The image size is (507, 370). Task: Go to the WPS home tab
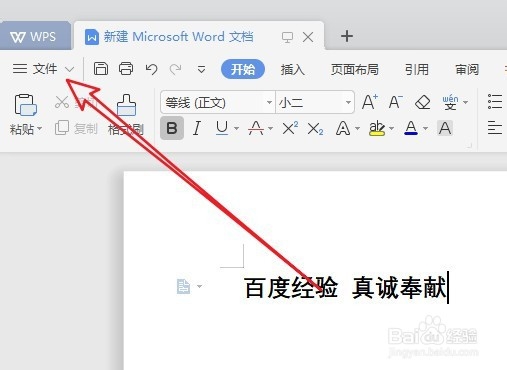[35, 36]
